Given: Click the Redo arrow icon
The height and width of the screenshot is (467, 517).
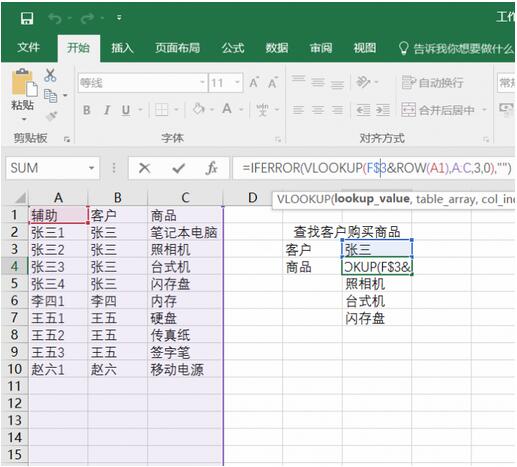Looking at the screenshot, I should click(87, 18).
